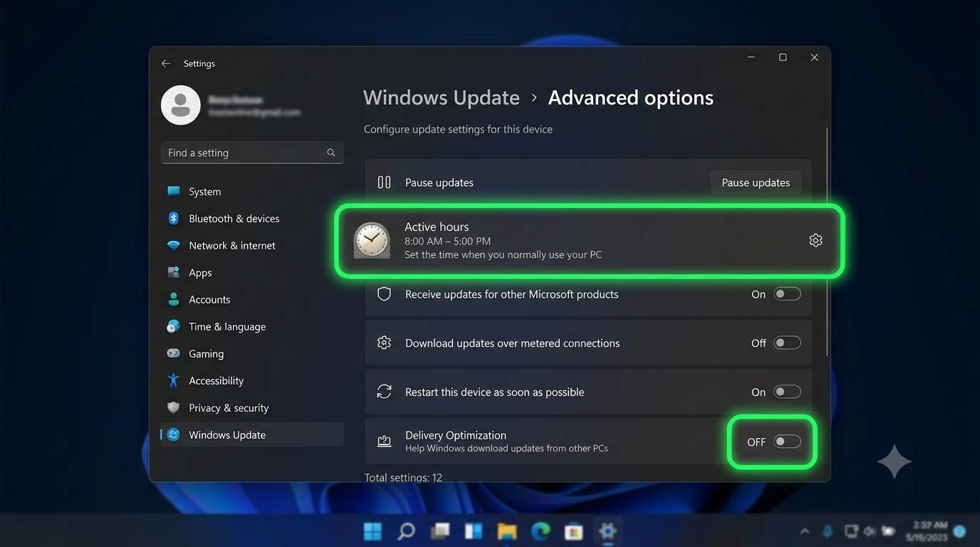
Task: Click the Delivery Optimization title text
Action: click(x=456, y=435)
